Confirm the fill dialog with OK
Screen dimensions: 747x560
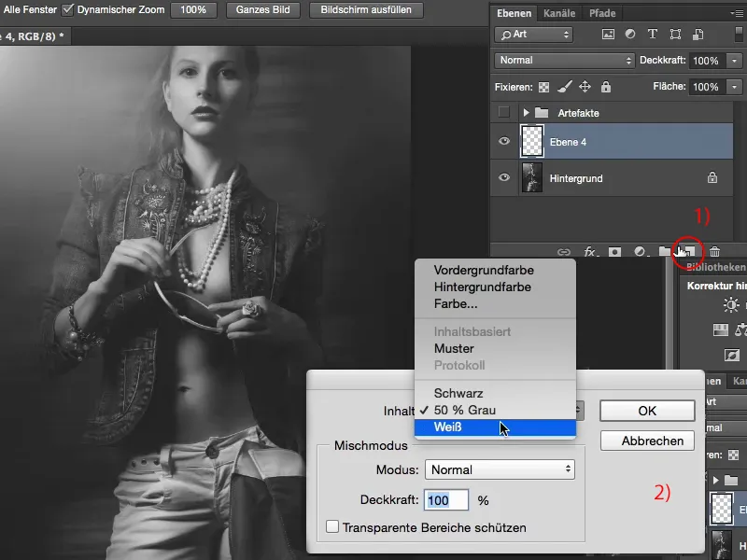click(647, 411)
